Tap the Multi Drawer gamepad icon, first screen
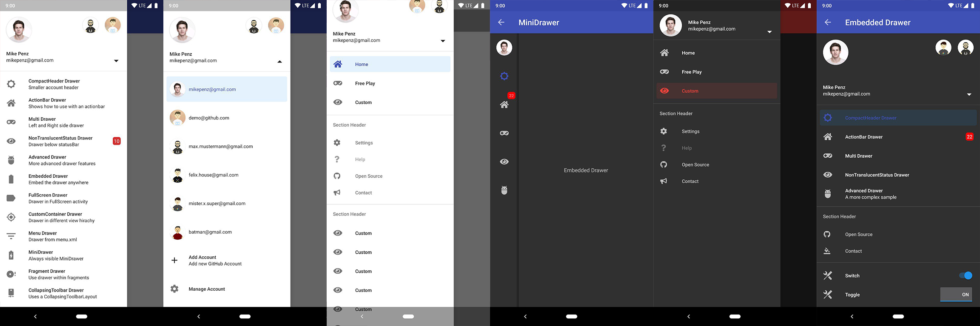The image size is (980, 326). (x=11, y=122)
